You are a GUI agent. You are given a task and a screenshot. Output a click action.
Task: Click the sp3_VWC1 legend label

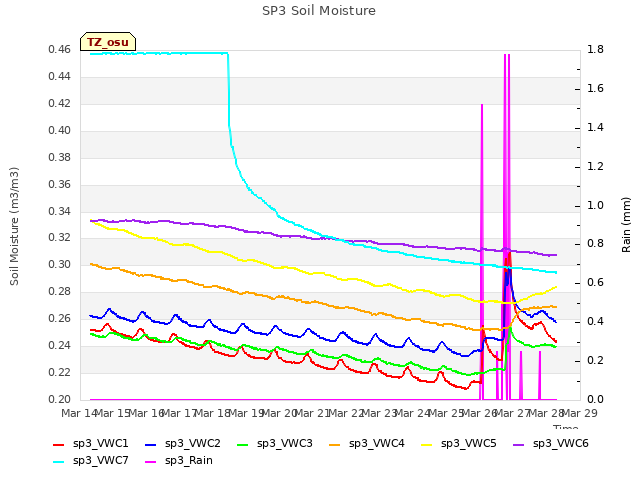coord(100,443)
